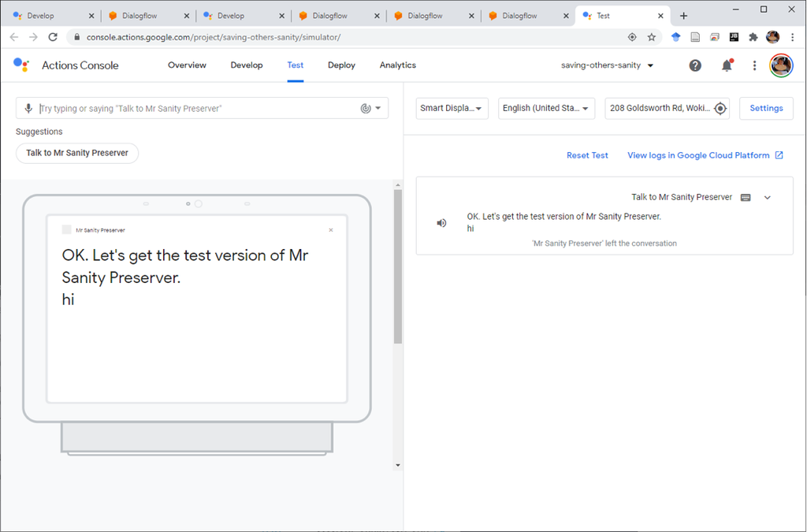Reload the page
Image resolution: width=807 pixels, height=532 pixels.
(53, 37)
